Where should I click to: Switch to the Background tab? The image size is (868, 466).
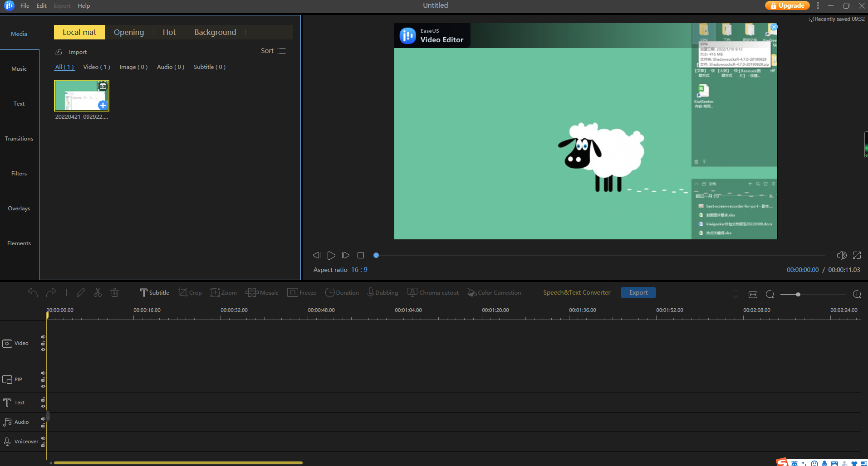click(215, 32)
